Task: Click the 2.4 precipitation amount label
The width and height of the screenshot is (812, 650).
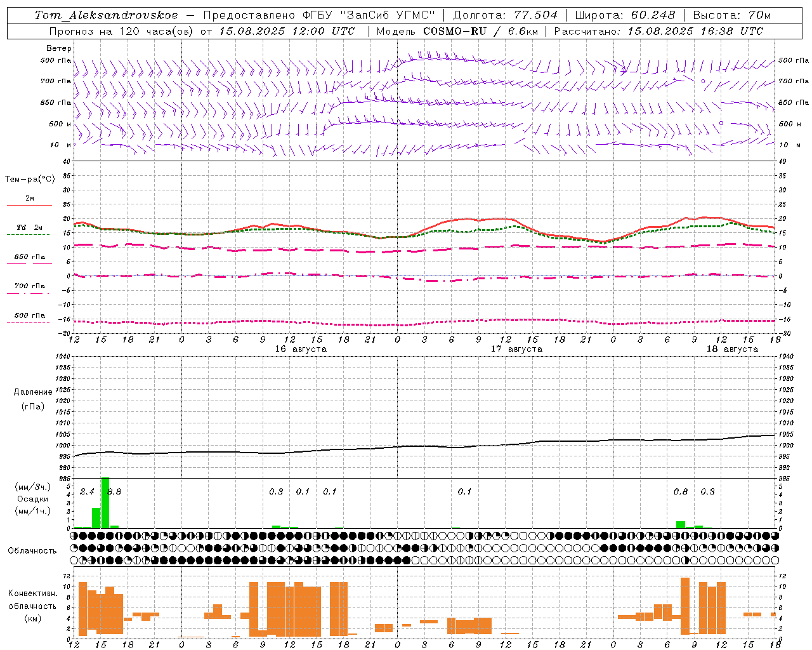Action: point(87,491)
